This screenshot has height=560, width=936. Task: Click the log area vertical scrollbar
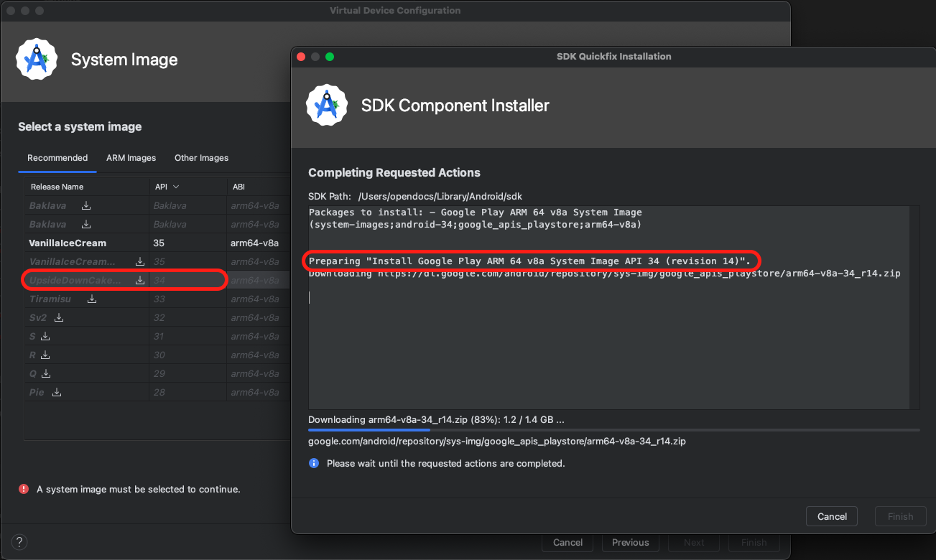pyautogui.click(x=914, y=307)
